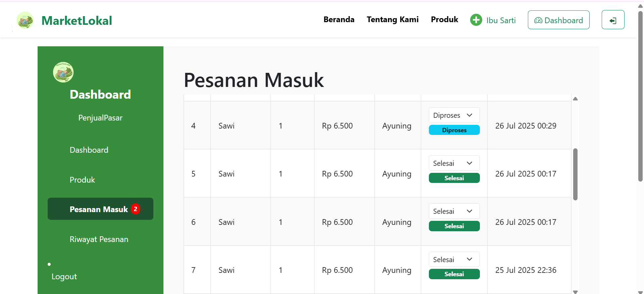Expand the Selesai dropdown for order 5
The width and height of the screenshot is (644, 294).
coord(454,163)
